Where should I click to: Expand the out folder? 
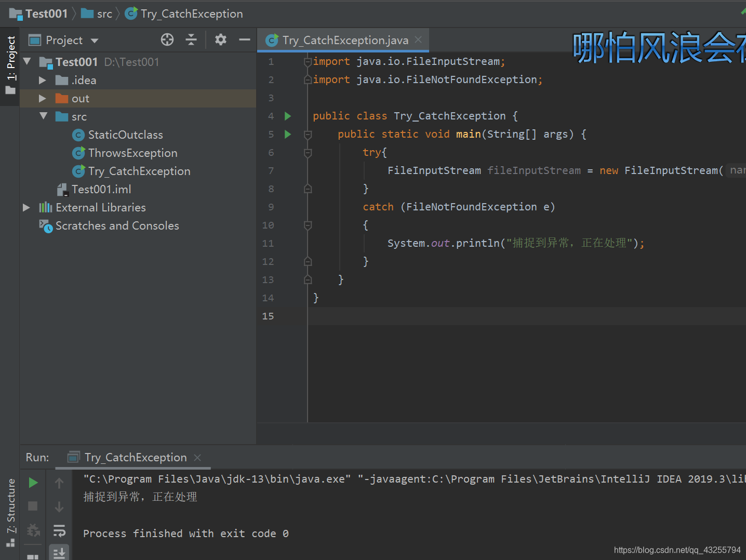tap(43, 98)
